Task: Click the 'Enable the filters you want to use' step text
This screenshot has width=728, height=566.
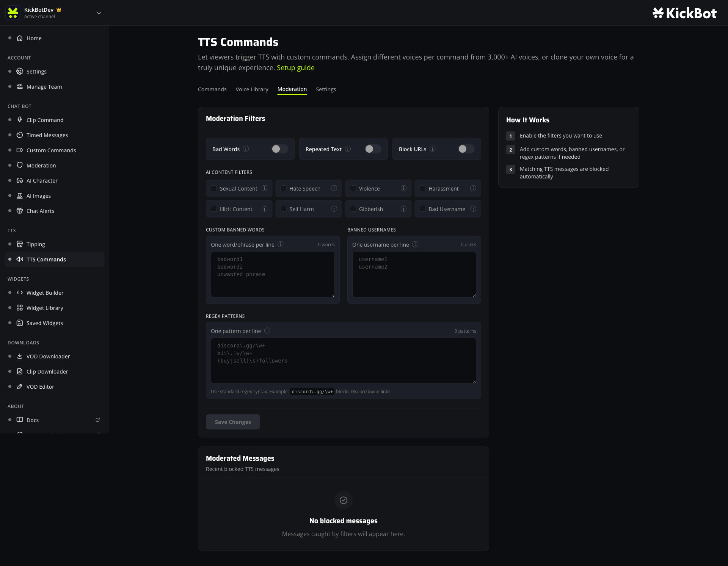Action: [561, 136]
